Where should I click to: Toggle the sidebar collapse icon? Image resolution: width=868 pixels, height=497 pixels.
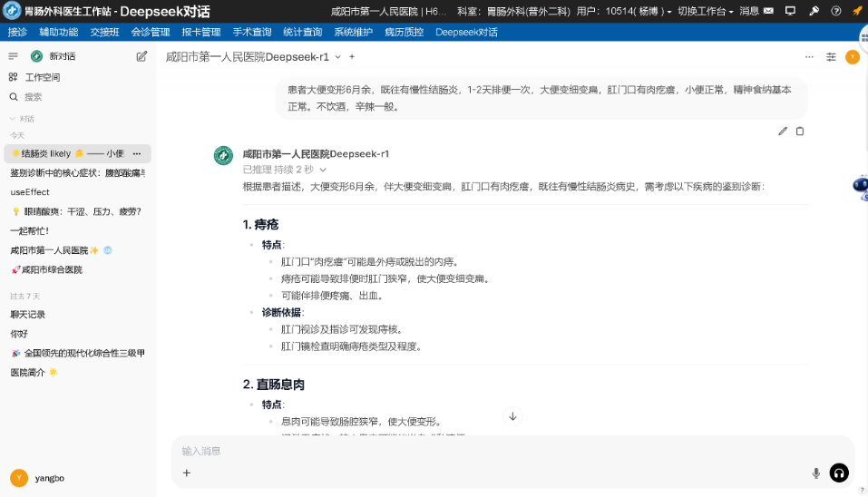pyautogui.click(x=14, y=56)
